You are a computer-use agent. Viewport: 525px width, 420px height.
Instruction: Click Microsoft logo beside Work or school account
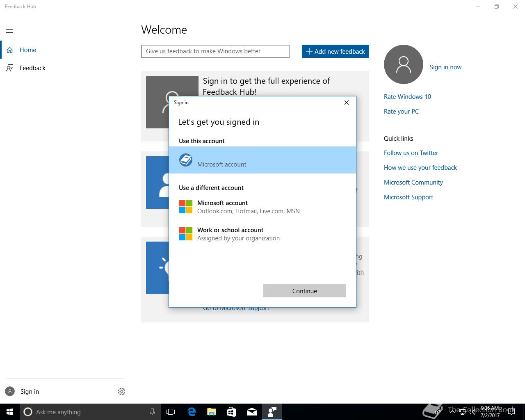[x=186, y=234]
